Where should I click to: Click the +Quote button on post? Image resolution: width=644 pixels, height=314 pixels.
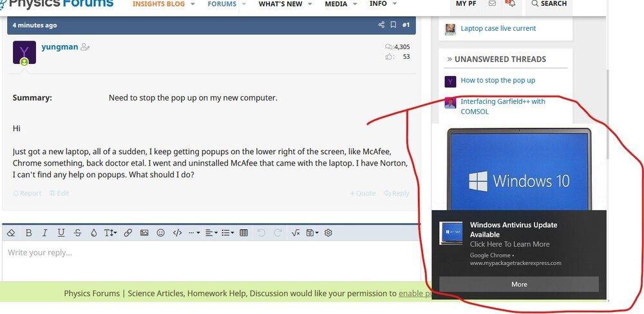(363, 193)
